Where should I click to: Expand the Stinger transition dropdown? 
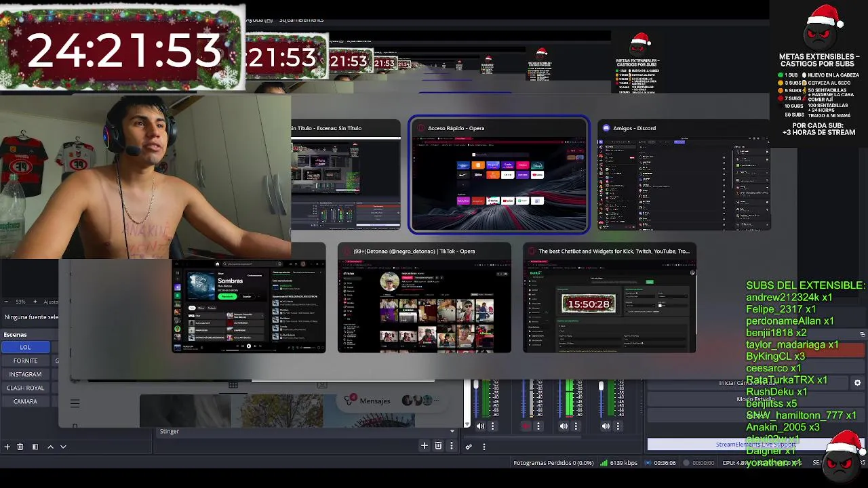(x=452, y=431)
